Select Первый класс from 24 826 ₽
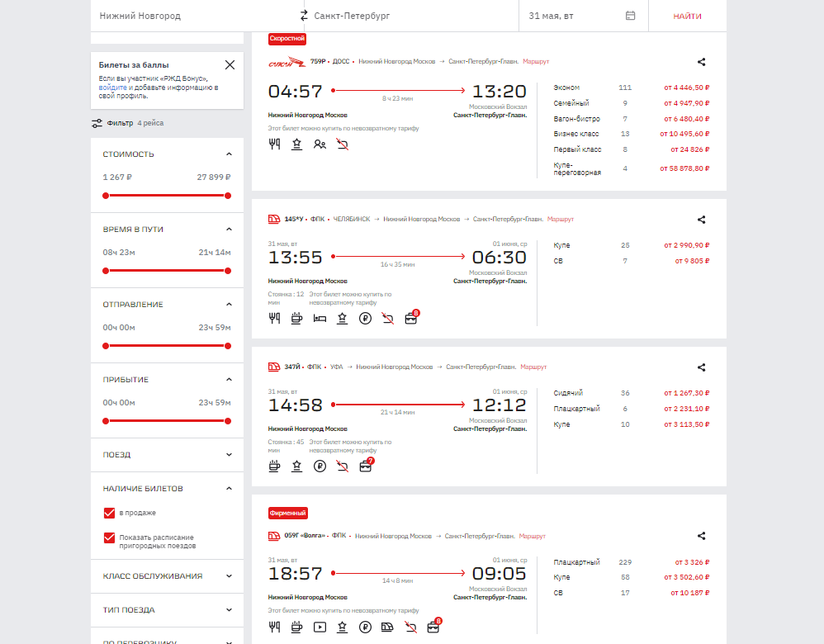The image size is (824, 644). (x=631, y=149)
